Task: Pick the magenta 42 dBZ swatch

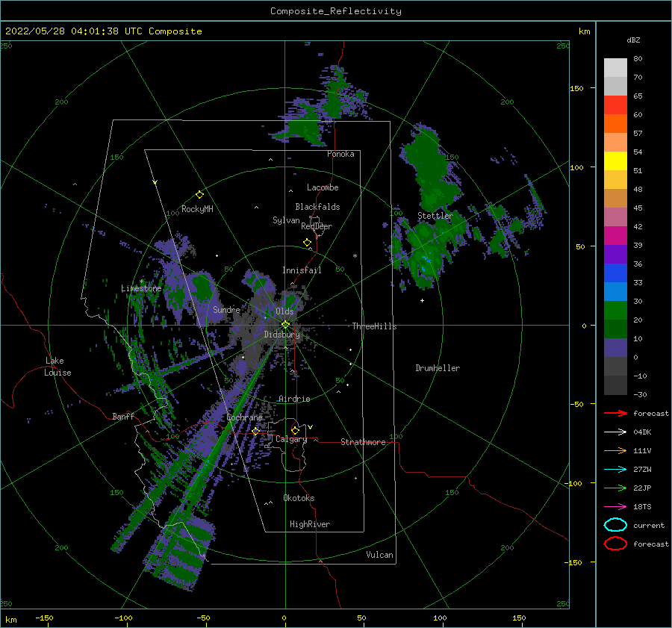Action: pyautogui.click(x=615, y=235)
